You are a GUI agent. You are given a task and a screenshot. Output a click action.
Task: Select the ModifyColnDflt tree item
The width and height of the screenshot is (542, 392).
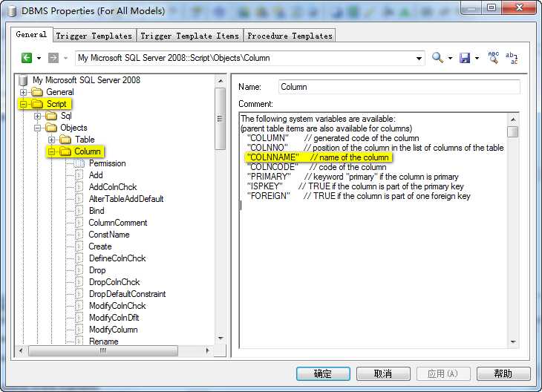[114, 318]
